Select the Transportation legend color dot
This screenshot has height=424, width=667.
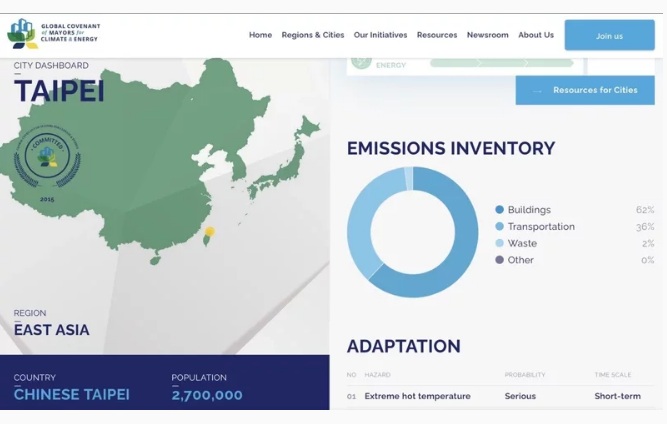[499, 226]
